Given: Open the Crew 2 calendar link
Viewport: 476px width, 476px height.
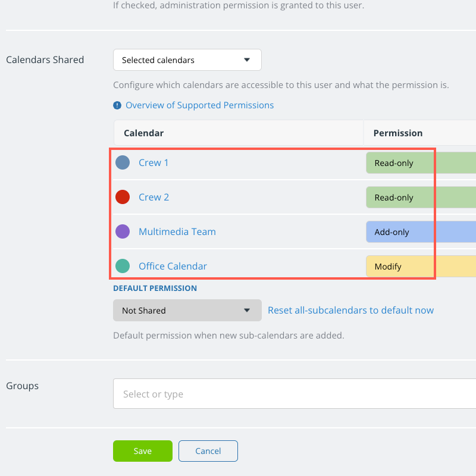Looking at the screenshot, I should tap(154, 197).
